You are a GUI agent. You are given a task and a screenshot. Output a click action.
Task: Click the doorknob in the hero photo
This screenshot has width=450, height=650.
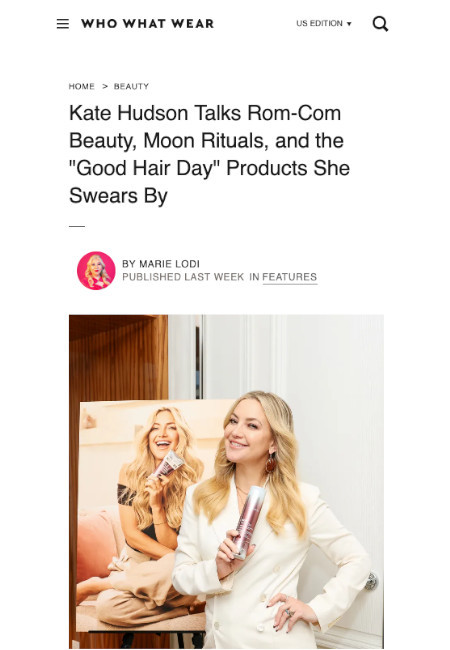pos(371,581)
